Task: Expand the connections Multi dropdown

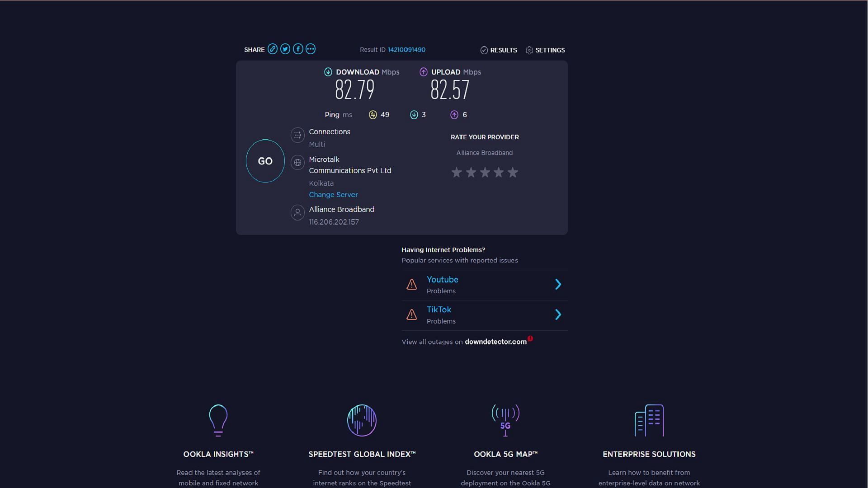Action: [297, 135]
